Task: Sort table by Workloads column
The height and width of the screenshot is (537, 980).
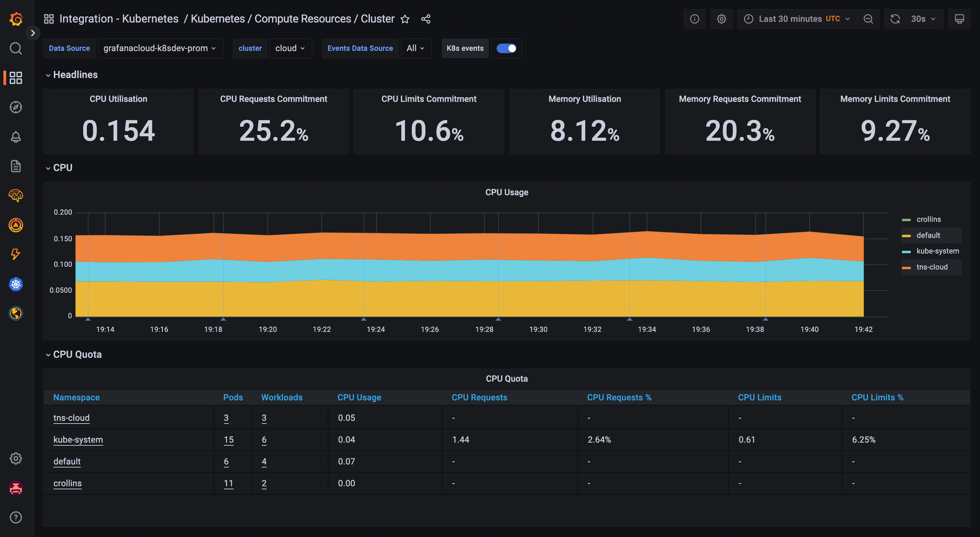Action: [282, 397]
